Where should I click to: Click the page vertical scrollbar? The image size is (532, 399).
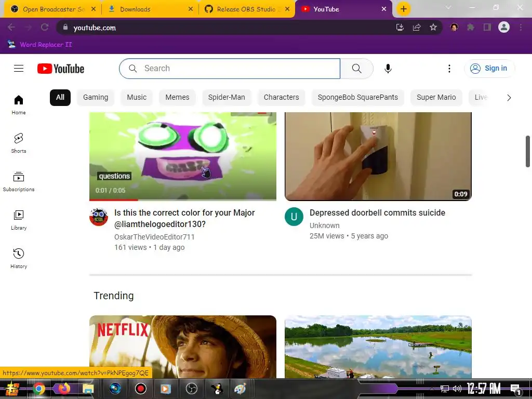528,151
